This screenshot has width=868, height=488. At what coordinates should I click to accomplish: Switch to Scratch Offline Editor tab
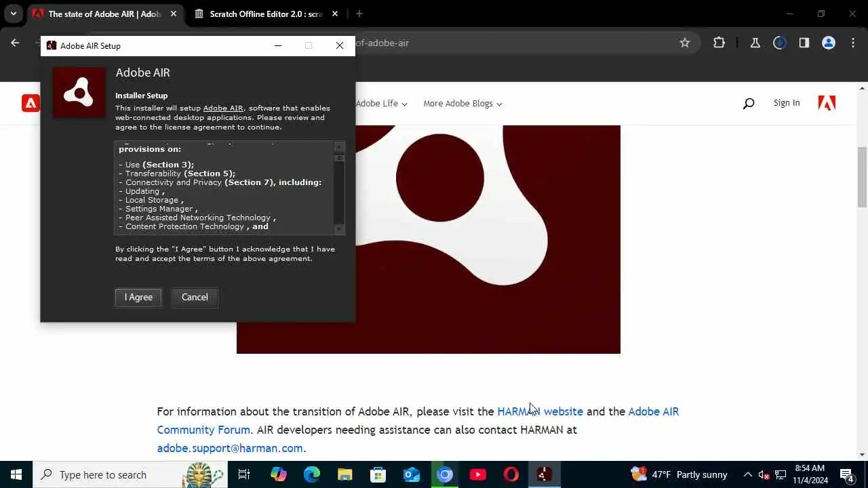266,14
